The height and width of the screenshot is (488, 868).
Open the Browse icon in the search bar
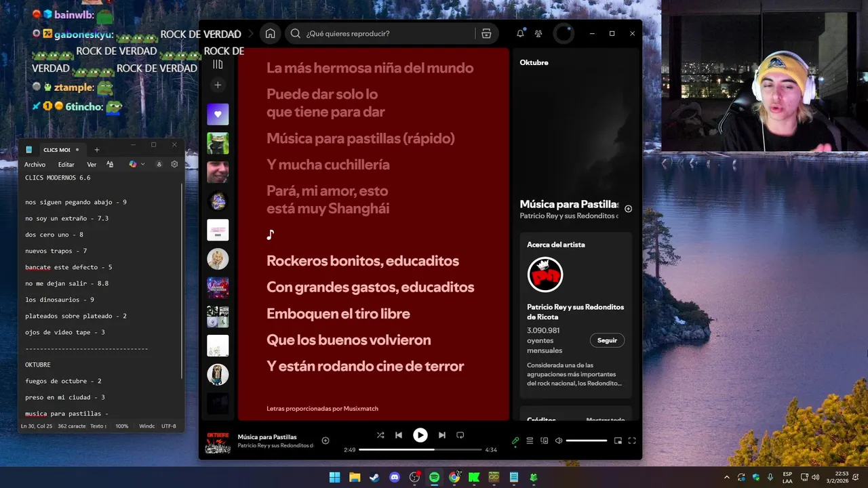(486, 33)
